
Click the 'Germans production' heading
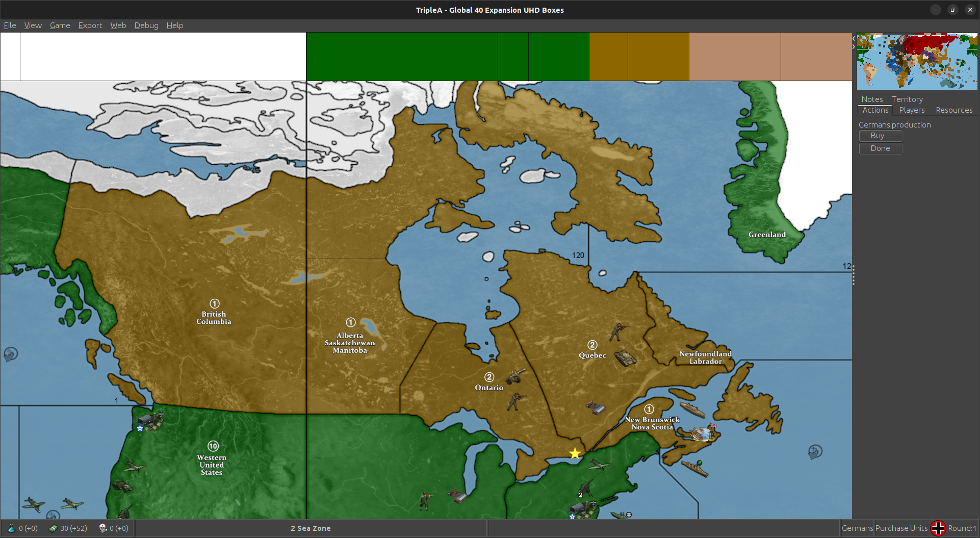click(894, 125)
